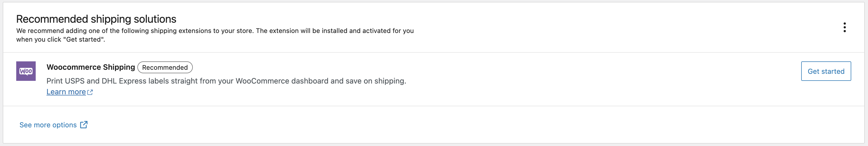Image resolution: width=868 pixels, height=146 pixels.
Task: Click the Recommended shipping solutions heading
Action: click(96, 19)
